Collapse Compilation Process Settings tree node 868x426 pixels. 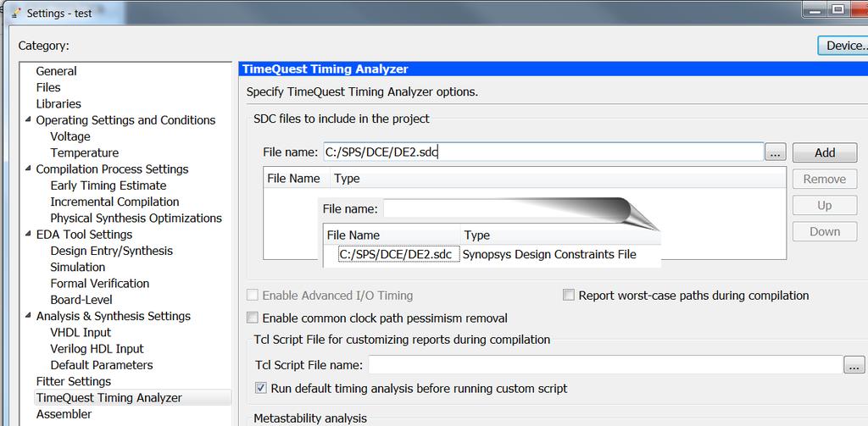(28, 169)
